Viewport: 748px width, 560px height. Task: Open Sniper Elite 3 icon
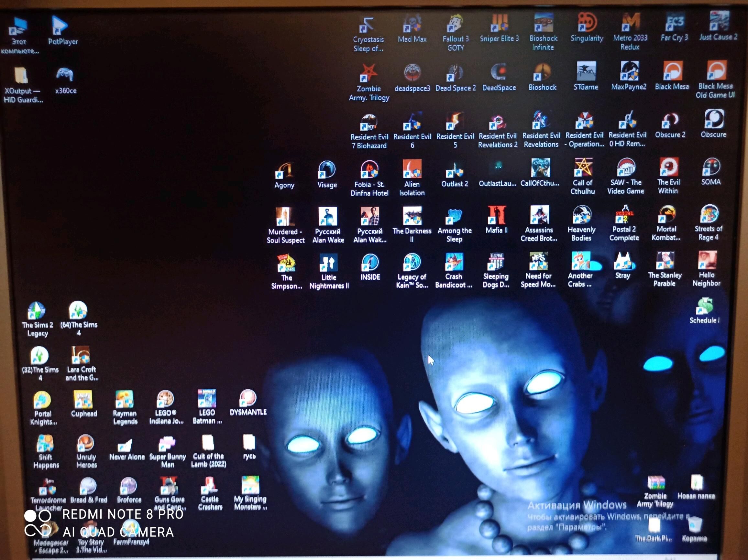[x=499, y=23]
